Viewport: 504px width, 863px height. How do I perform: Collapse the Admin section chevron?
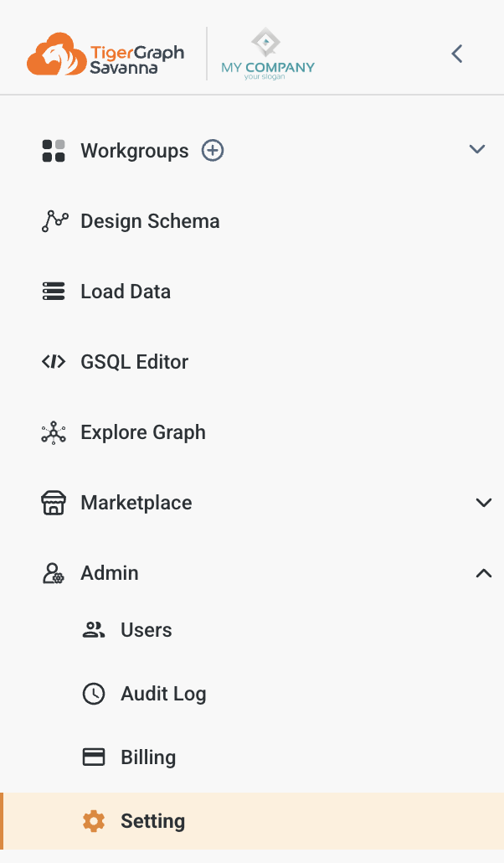pyautogui.click(x=484, y=573)
